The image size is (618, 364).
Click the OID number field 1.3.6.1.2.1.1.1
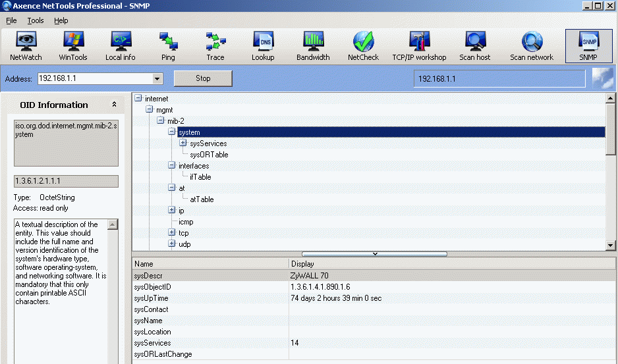point(66,181)
